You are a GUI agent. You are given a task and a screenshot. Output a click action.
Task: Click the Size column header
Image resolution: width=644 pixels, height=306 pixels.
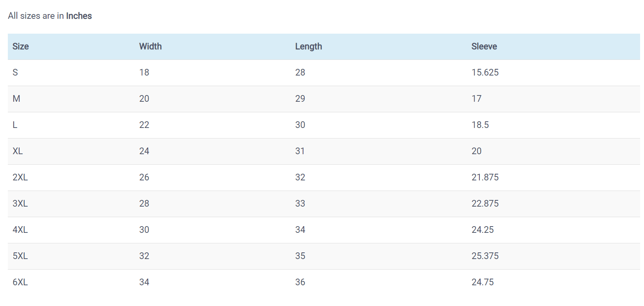tap(21, 47)
